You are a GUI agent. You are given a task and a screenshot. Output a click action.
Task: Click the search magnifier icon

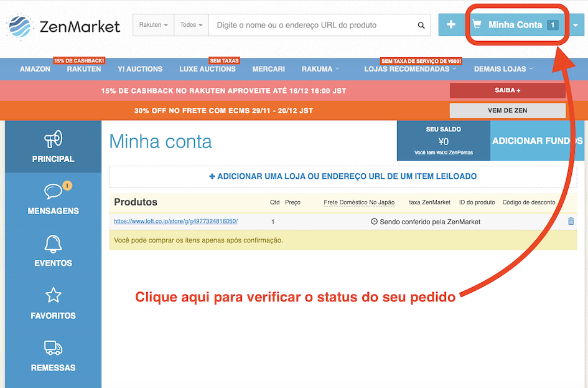click(x=421, y=25)
